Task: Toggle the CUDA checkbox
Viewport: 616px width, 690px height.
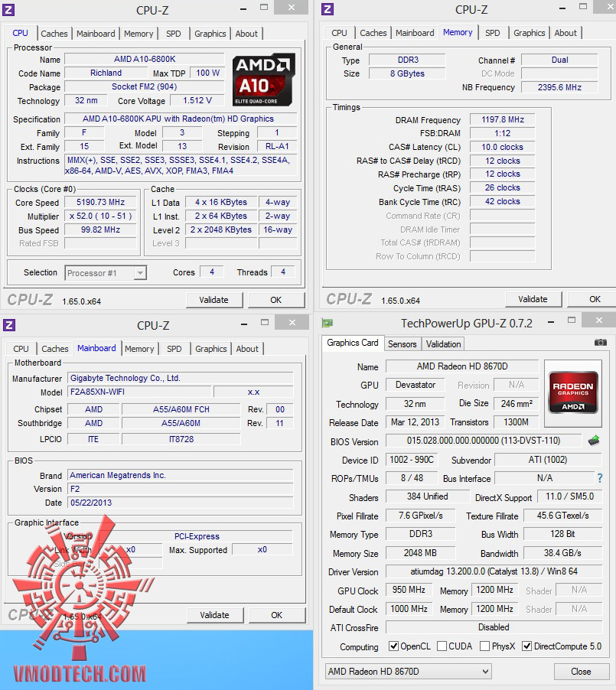Action: tap(442, 646)
